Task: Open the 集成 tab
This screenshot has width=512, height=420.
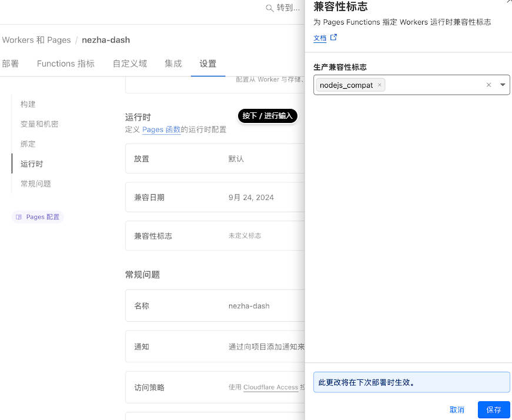Action: pos(173,64)
